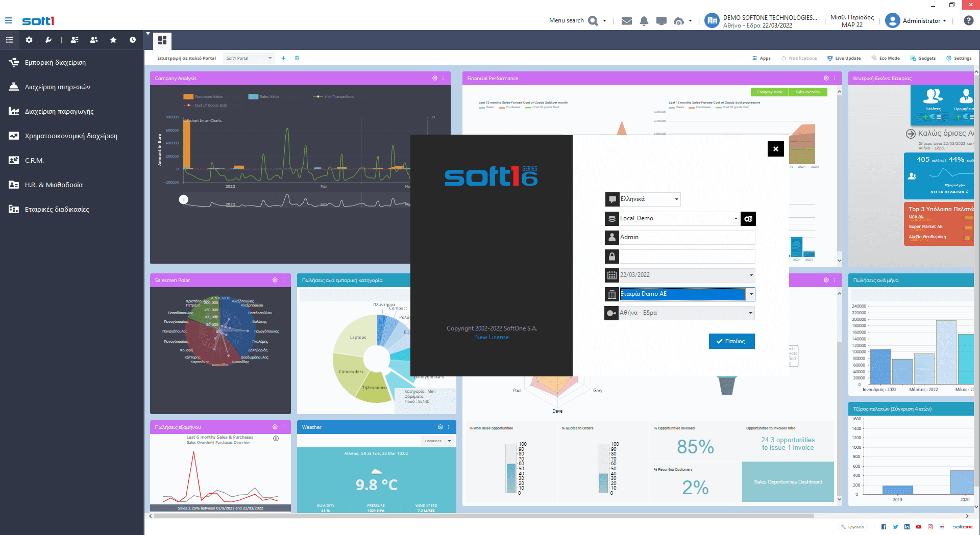
Task: Open Χρηματοοικονομική διαχείριση in the sidebar
Action: (71, 136)
